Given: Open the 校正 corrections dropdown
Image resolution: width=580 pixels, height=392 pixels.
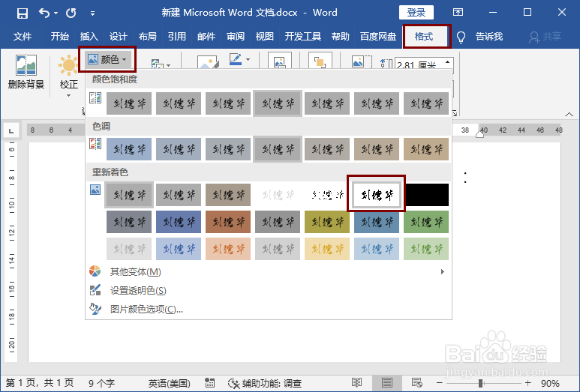Looking at the screenshot, I should click(x=68, y=76).
